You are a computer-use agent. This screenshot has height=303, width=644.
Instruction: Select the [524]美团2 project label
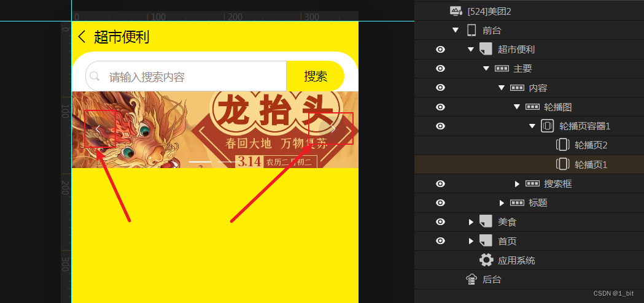pos(489,12)
